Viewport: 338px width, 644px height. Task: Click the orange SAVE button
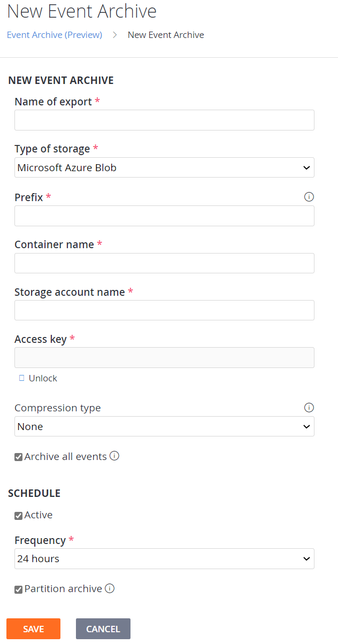(33, 628)
